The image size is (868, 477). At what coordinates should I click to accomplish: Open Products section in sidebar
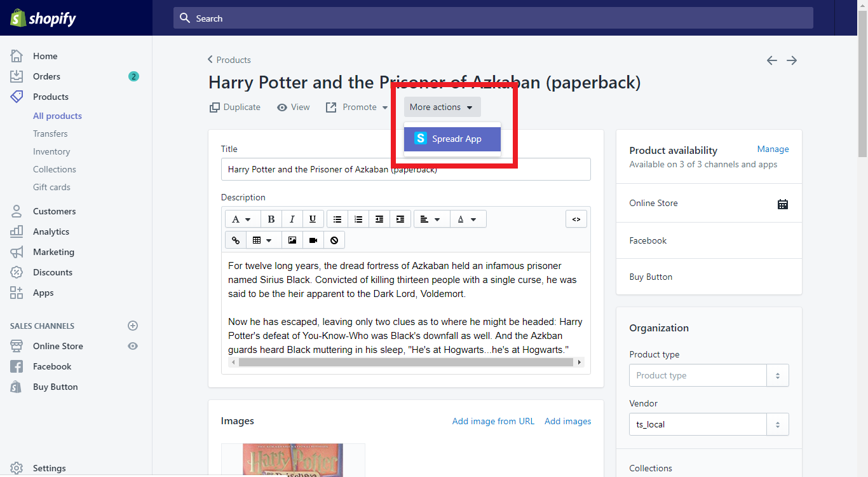(x=51, y=97)
